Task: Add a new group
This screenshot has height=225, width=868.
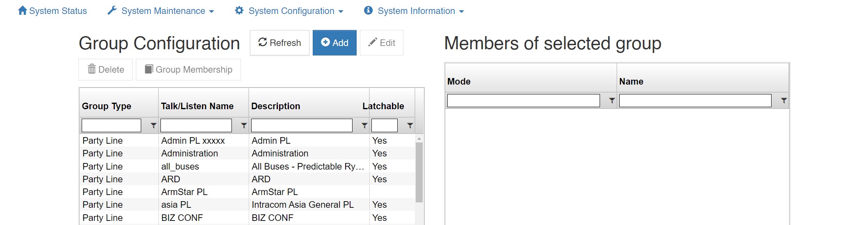Action: click(334, 43)
